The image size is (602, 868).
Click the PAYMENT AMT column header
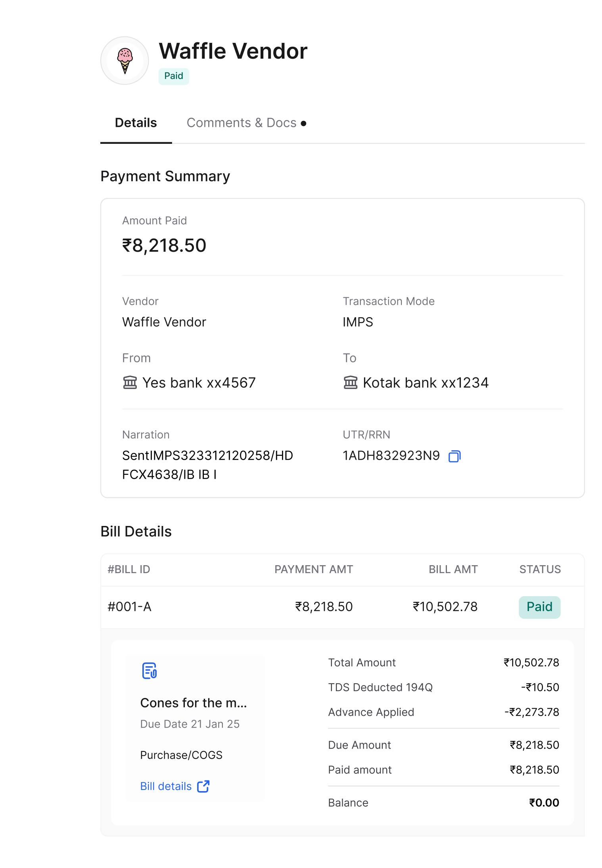[314, 570]
